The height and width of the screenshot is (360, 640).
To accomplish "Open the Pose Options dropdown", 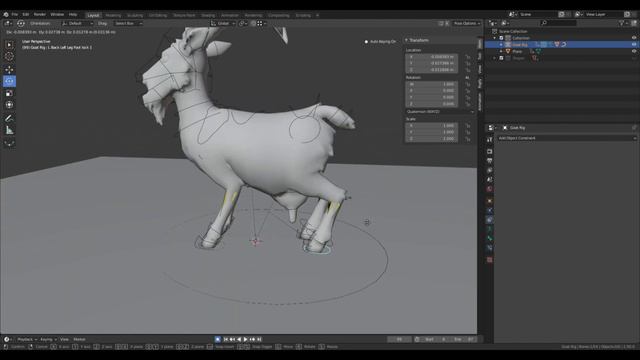I will tap(467, 23).
